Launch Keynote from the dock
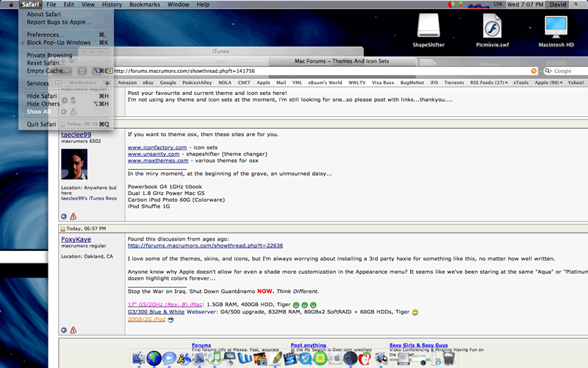Image resolution: width=588 pixels, height=368 pixels. point(229,358)
